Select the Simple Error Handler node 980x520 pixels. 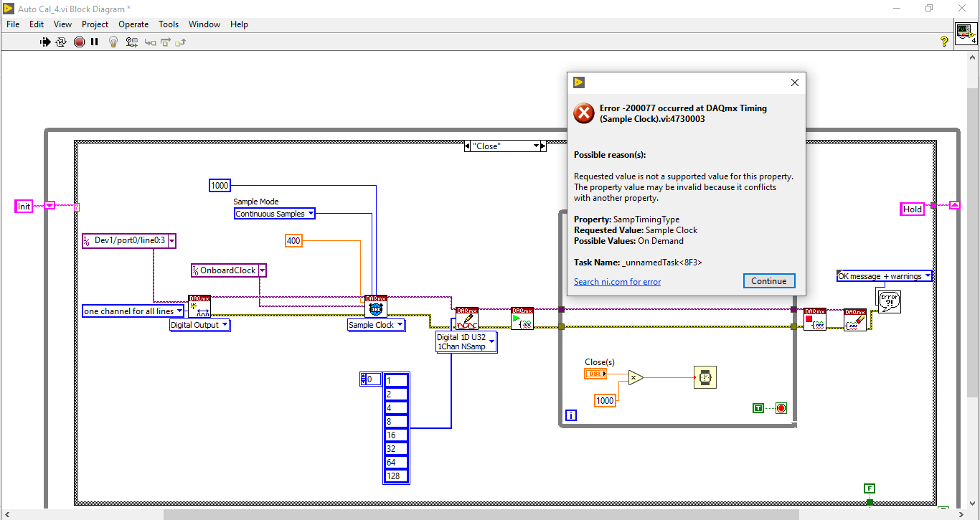890,301
